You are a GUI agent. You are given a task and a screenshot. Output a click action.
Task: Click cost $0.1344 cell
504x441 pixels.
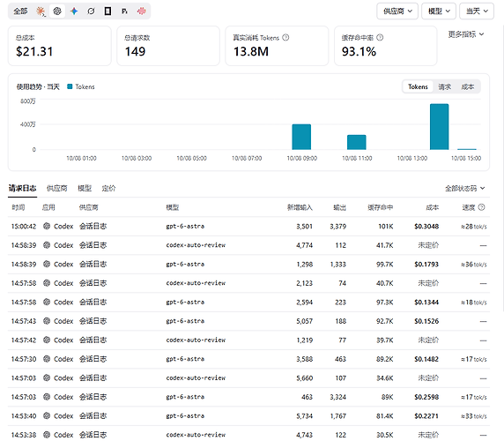click(426, 303)
